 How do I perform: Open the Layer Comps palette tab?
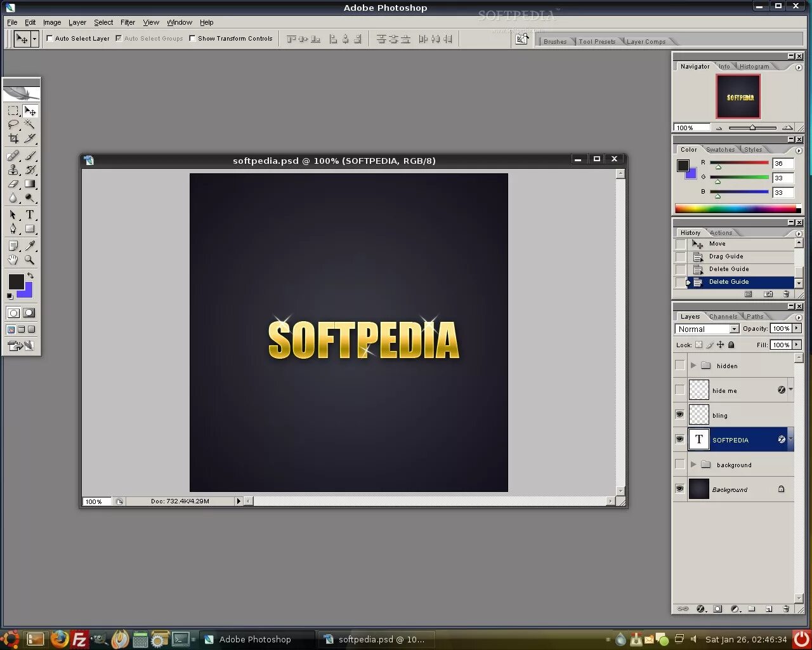coord(646,41)
